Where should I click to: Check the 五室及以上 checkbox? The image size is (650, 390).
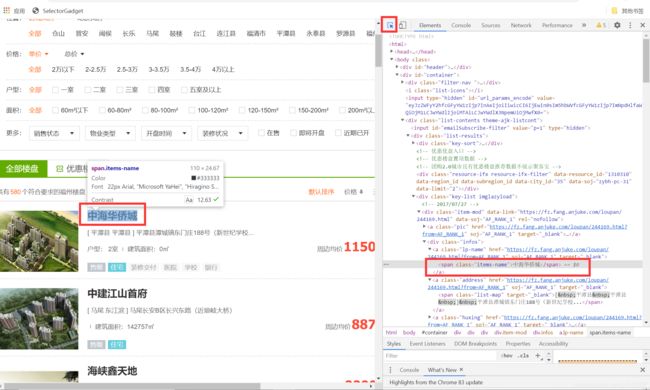(184, 90)
